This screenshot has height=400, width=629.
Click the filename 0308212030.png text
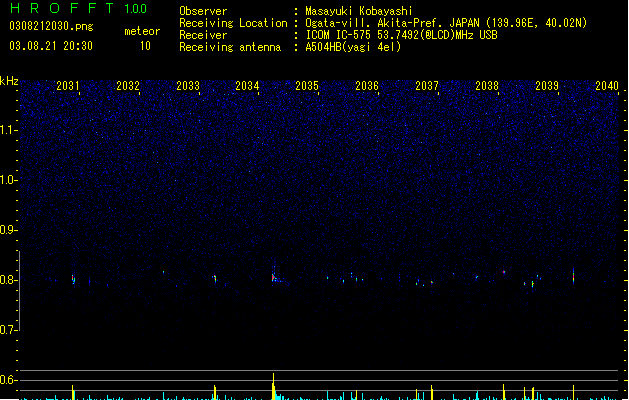[x=51, y=26]
